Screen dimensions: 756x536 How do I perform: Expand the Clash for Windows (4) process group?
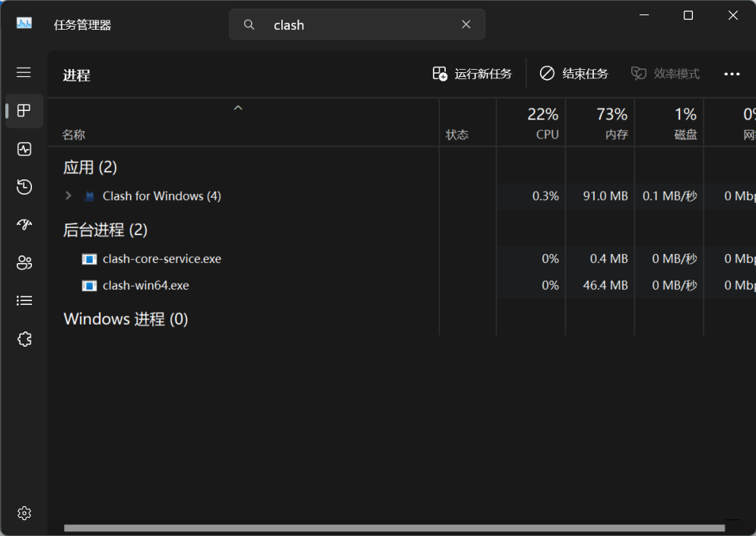tap(68, 195)
